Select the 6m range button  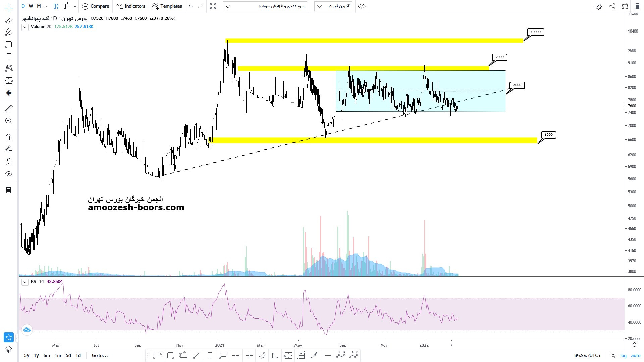coord(47,356)
